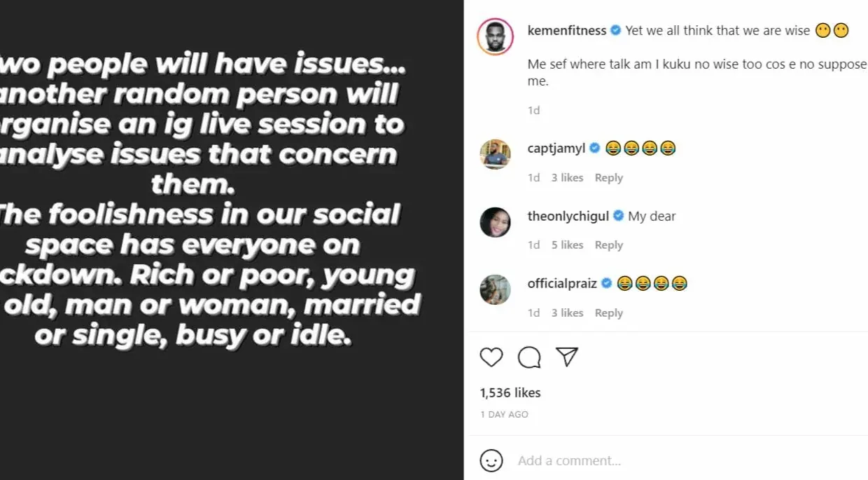Click the comment speech bubble icon

529,357
